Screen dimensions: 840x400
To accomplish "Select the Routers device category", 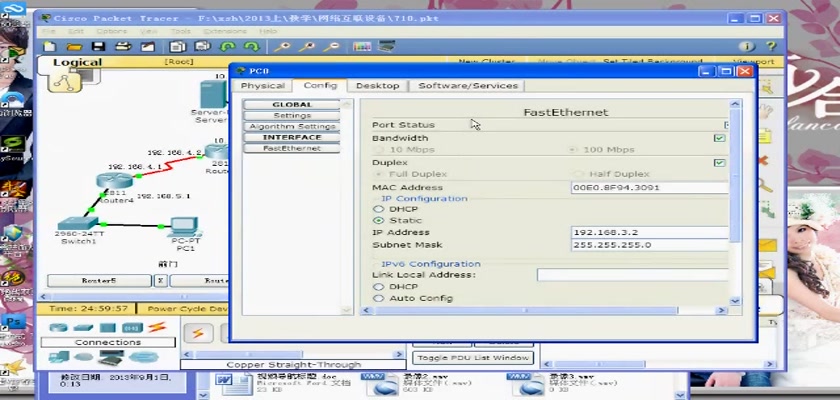I will click(x=58, y=327).
